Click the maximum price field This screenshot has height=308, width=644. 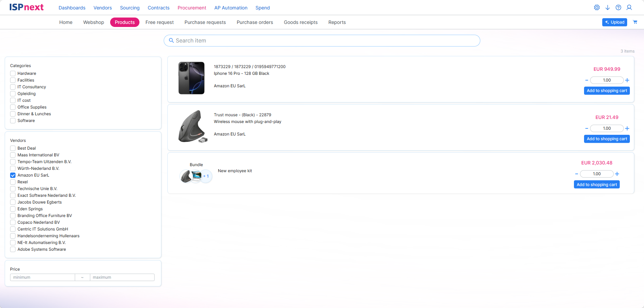[122, 277]
